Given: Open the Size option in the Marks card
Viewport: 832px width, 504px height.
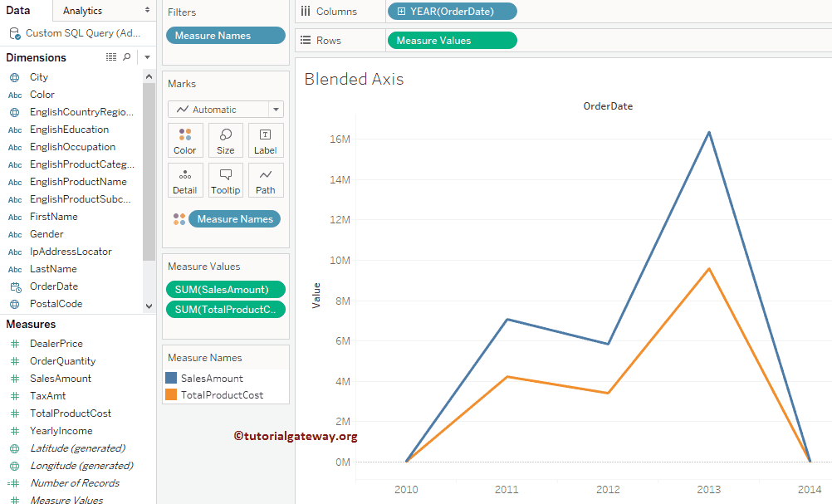Looking at the screenshot, I should tap(225, 139).
